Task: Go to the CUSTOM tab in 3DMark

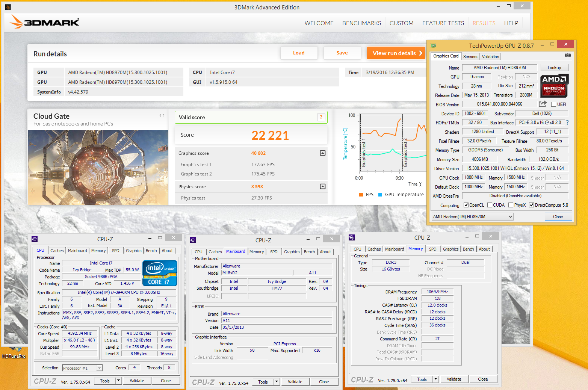Action: (x=401, y=23)
